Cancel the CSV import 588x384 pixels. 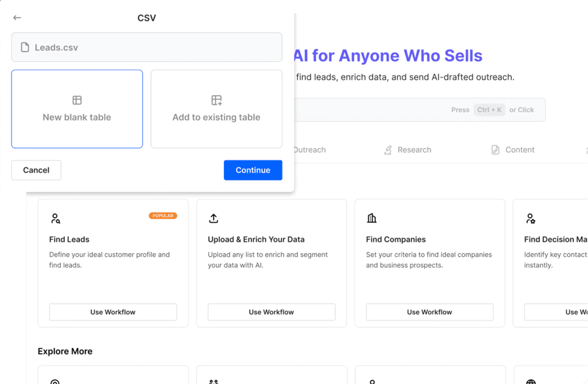[36, 170]
